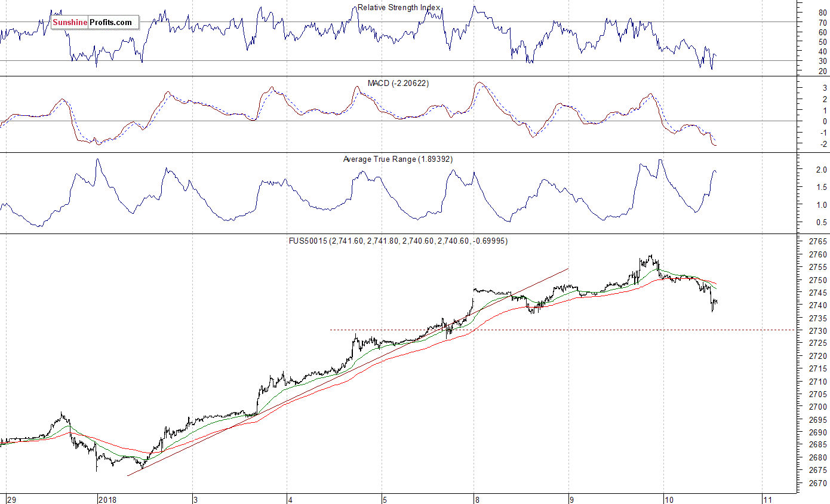
Task: Click the 0.5 value on ATR axis
Action: coord(820,223)
